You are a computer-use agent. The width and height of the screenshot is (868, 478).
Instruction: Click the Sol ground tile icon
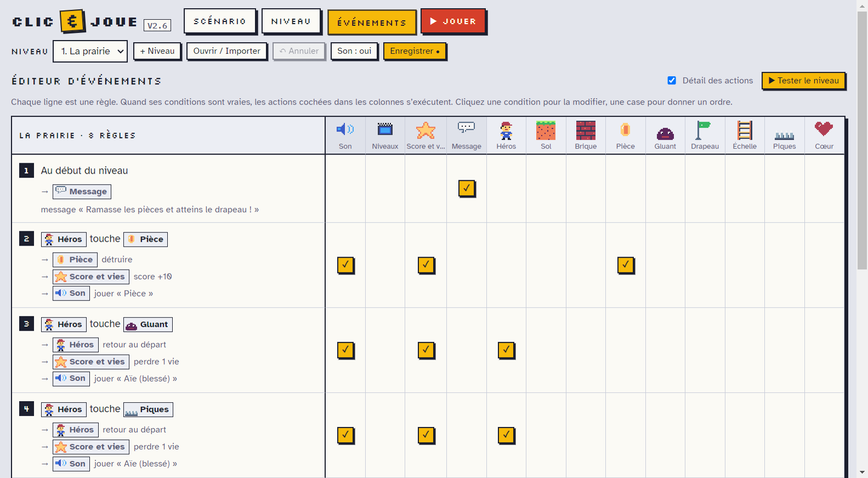[546, 130]
